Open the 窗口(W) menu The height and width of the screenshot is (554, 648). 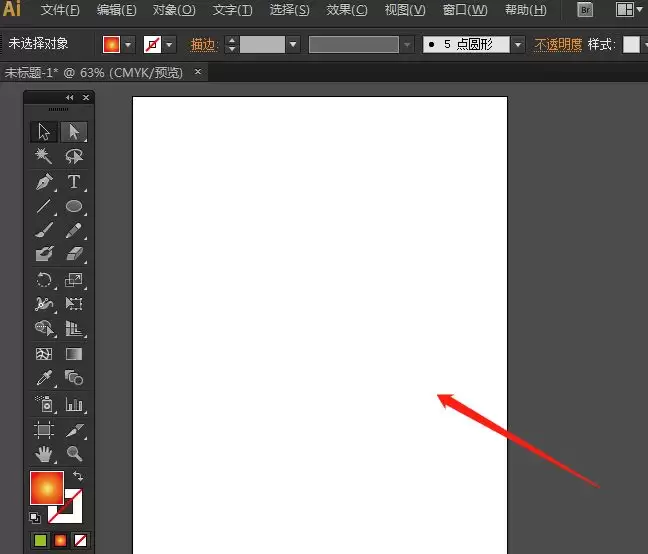[465, 10]
